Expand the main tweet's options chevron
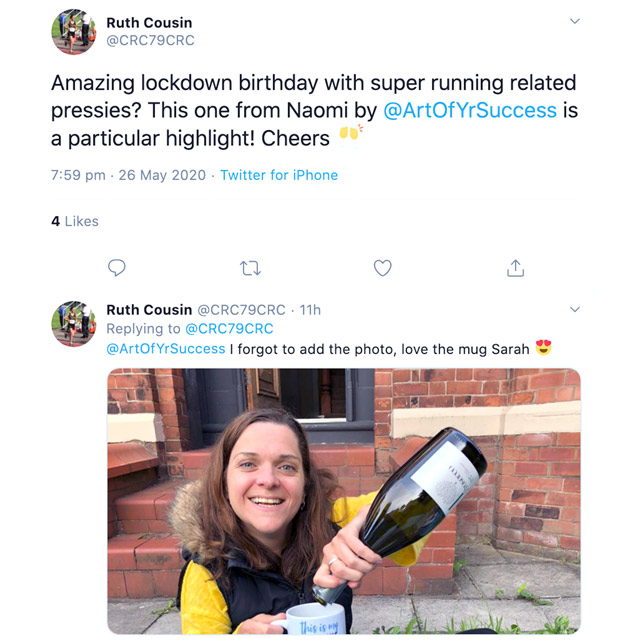The height and width of the screenshot is (642, 642). coord(574,21)
